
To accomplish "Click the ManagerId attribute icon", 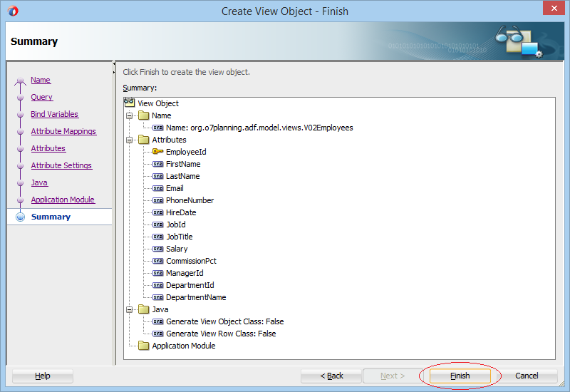I will coord(157,273).
